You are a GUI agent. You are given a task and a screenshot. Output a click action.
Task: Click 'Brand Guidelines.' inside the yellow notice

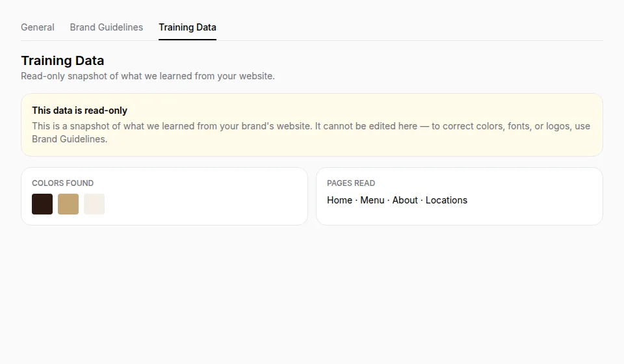(70, 139)
